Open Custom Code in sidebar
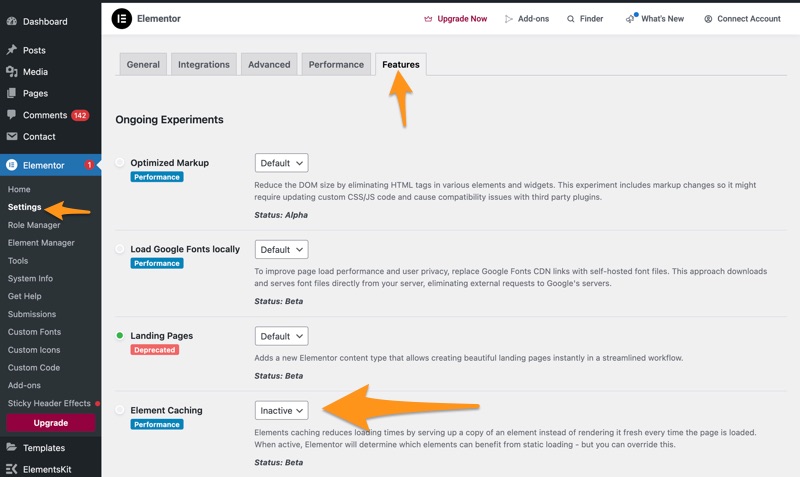800x477 pixels. pos(34,368)
